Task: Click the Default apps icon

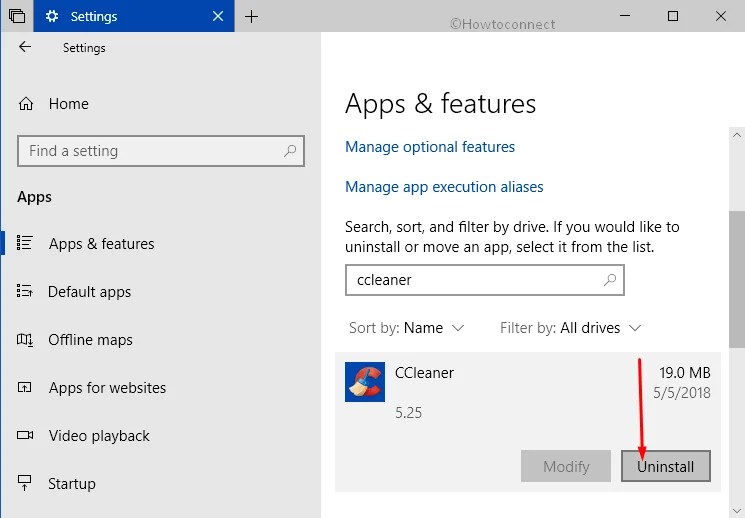Action: click(24, 290)
